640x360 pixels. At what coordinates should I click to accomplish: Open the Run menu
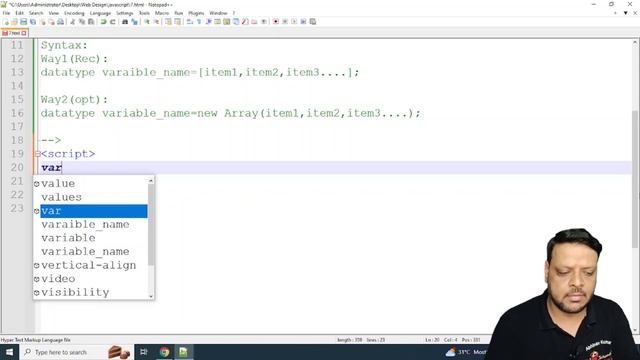178,13
